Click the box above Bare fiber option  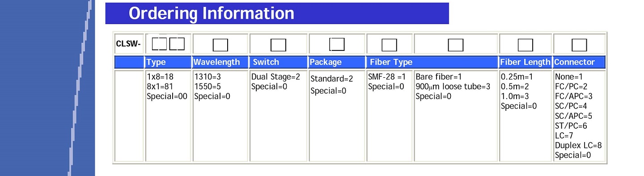click(456, 45)
